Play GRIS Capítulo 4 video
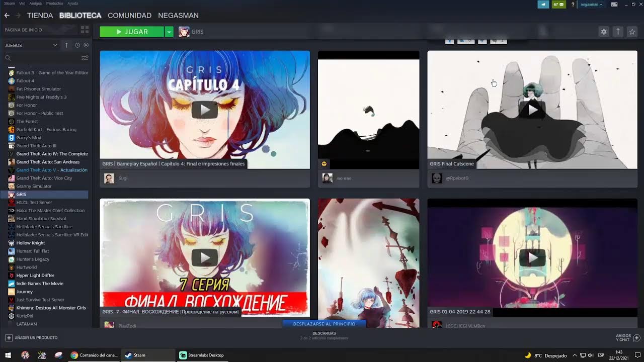The height and width of the screenshot is (362, 644). pos(204,110)
